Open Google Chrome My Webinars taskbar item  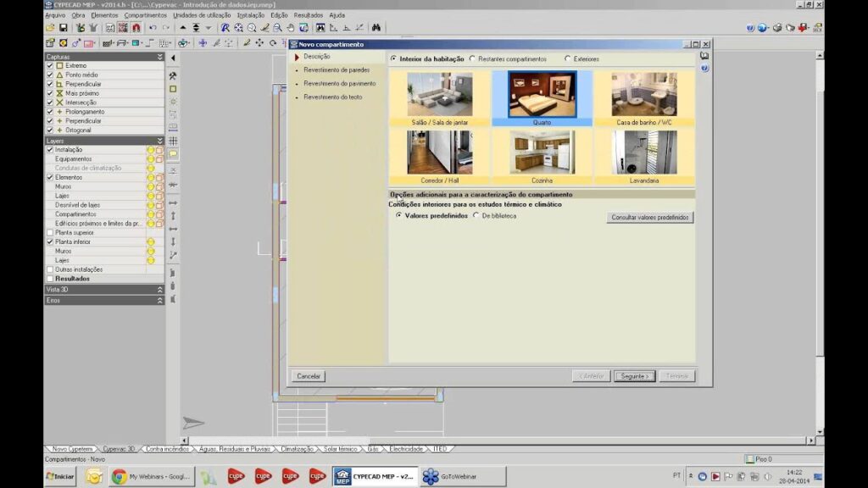point(151,477)
